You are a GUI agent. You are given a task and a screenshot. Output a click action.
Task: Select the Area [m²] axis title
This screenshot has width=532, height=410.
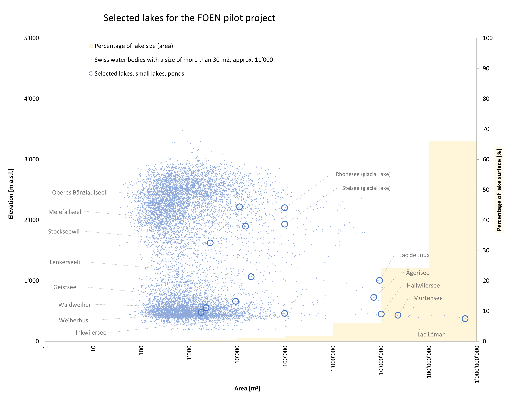[x=247, y=388]
